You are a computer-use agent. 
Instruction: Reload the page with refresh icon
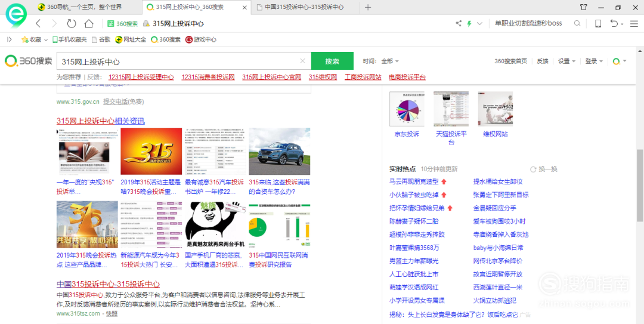(x=72, y=23)
